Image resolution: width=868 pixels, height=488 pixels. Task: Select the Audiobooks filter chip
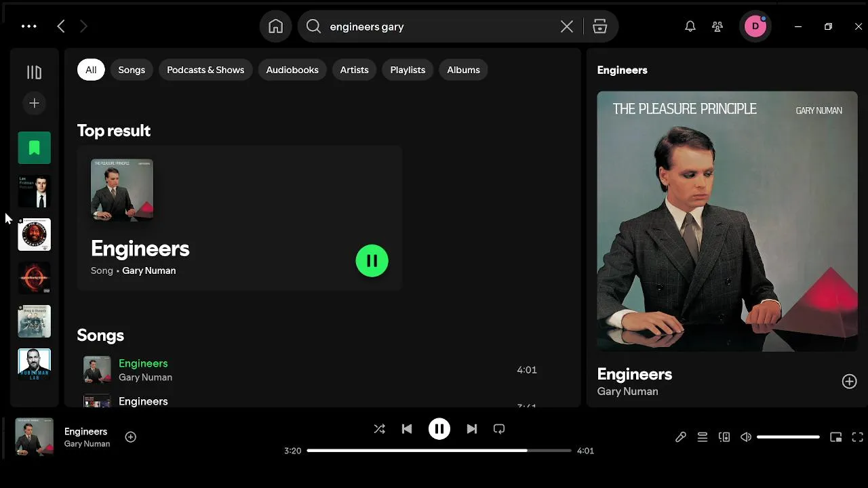292,70
